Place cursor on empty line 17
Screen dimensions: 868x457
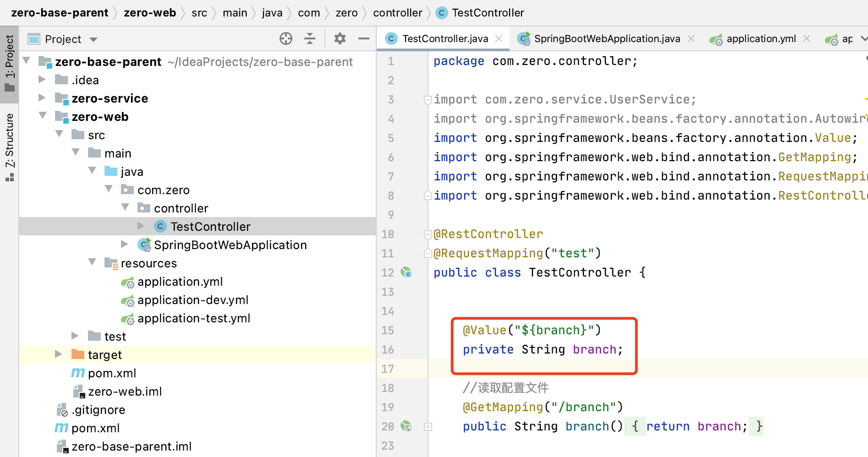tap(648, 369)
